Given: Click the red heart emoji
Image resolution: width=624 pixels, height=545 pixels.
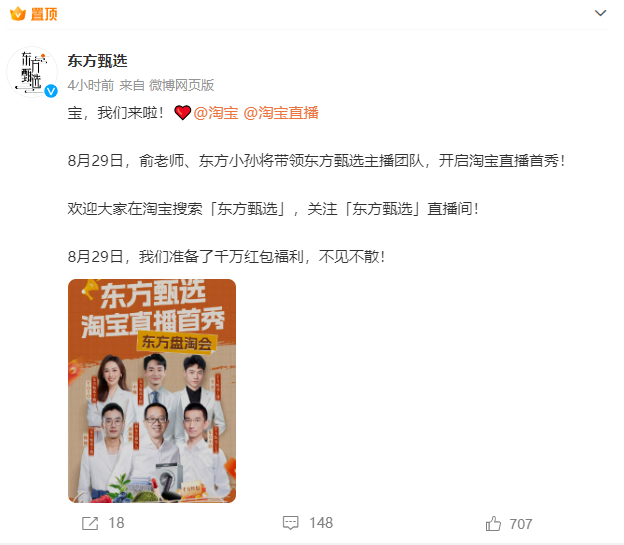Looking at the screenshot, I should pyautogui.click(x=183, y=113).
